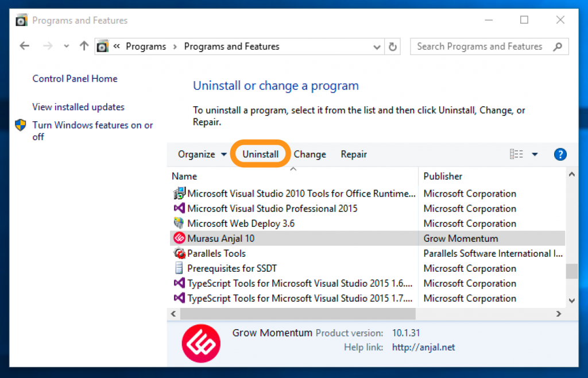The image size is (588, 378).
Task: Open the Organize dropdown menu
Action: (x=202, y=154)
